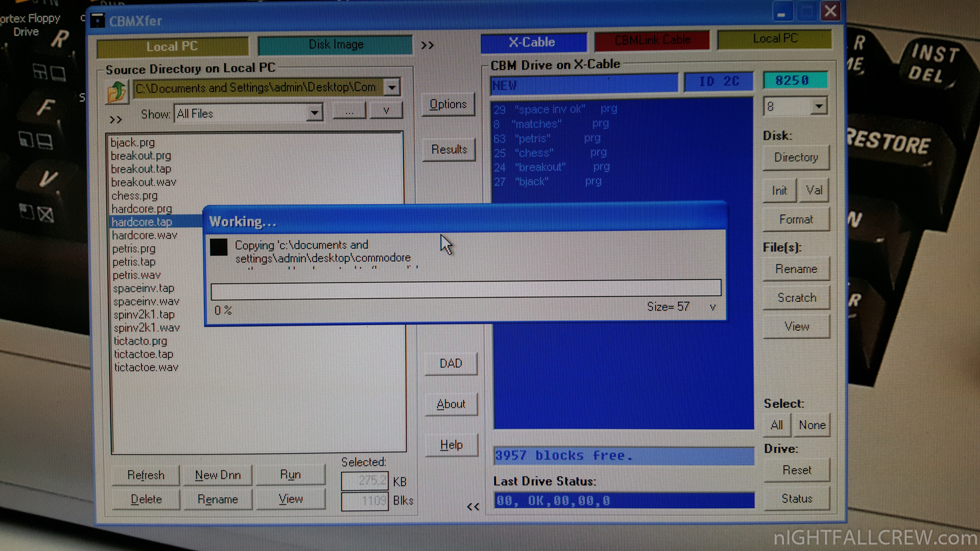Viewport: 980px width, 551px height.
Task: Click the Run button
Action: pyautogui.click(x=290, y=474)
